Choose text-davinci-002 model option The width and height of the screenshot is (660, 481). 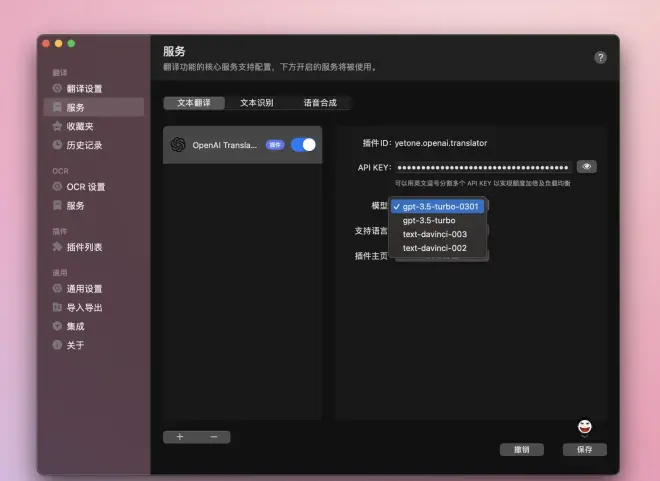tap(438, 248)
